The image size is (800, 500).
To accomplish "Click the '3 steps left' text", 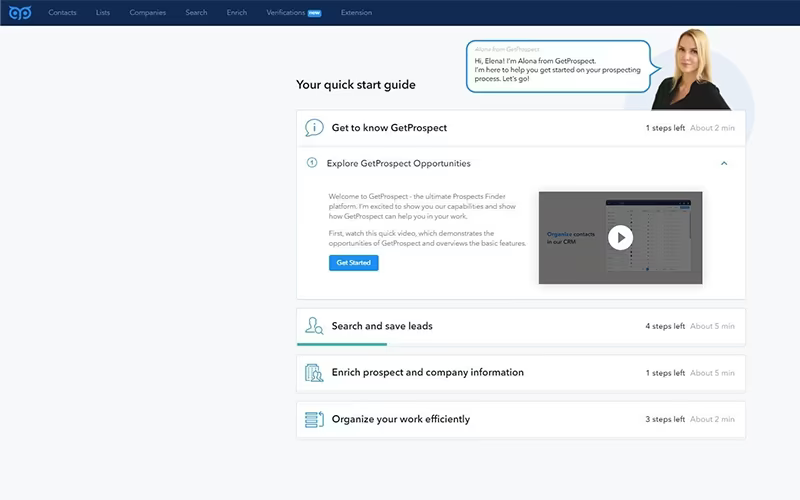I will pos(665,419).
